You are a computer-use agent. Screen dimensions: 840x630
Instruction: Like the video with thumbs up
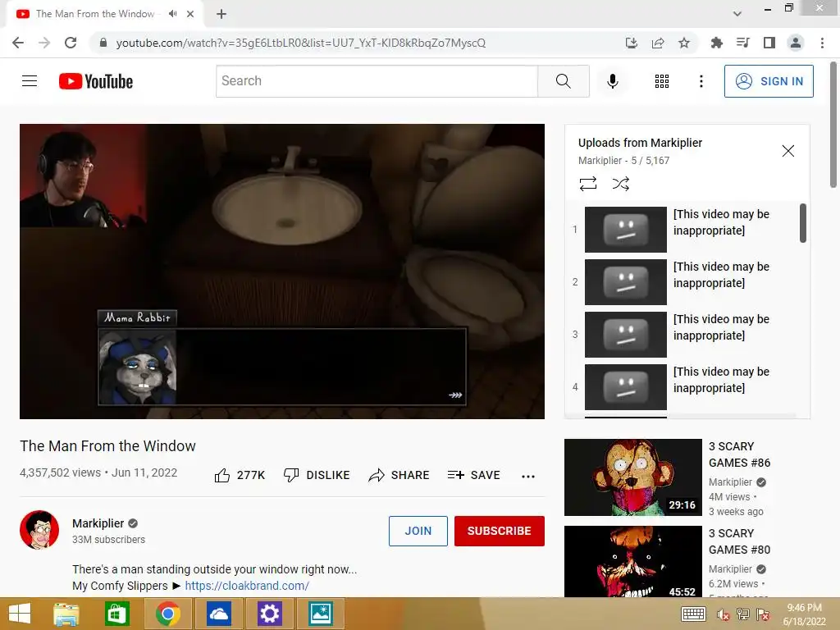click(240, 475)
